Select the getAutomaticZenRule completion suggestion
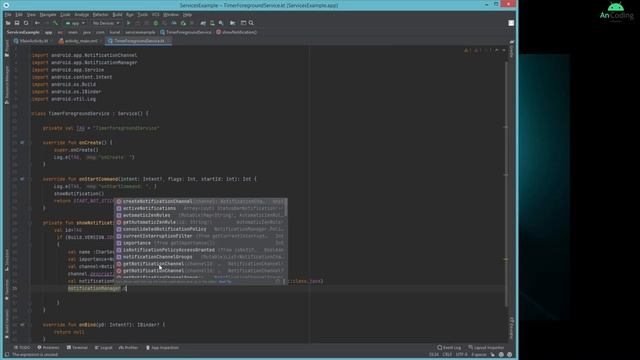Image resolution: width=640 pixels, height=360 pixels. [x=200, y=222]
